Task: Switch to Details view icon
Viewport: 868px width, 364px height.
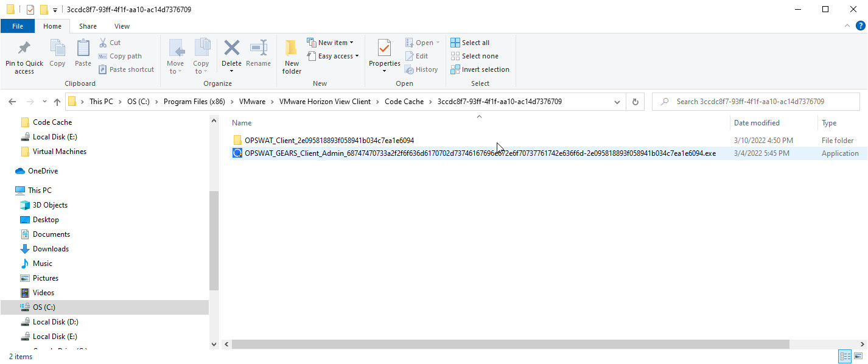Action: tap(845, 356)
